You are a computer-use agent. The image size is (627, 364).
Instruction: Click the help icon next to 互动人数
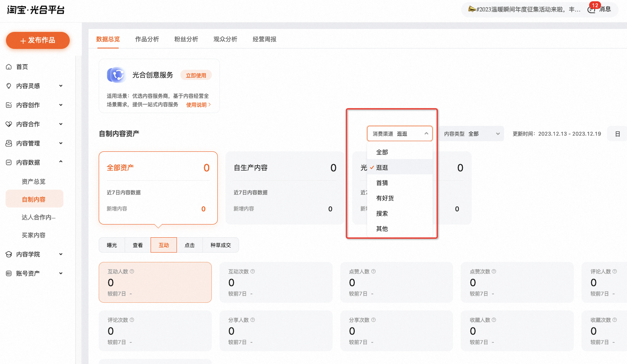pos(132,271)
